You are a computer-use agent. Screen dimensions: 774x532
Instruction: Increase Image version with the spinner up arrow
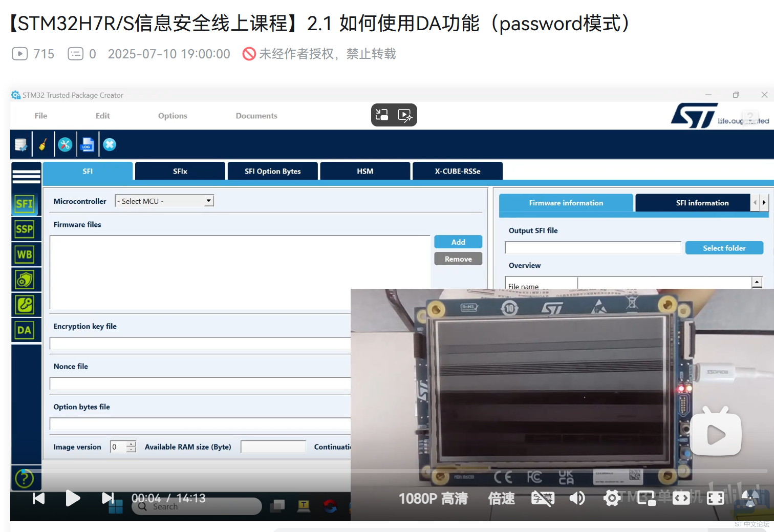click(x=132, y=444)
